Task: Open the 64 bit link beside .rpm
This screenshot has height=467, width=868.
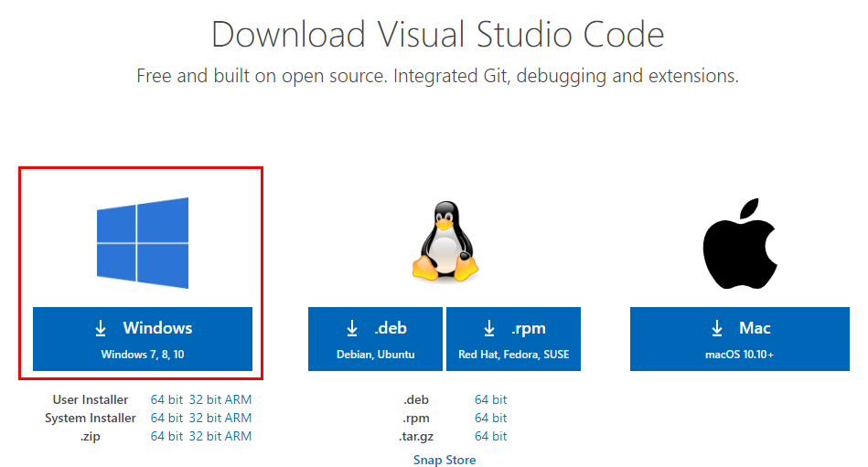Action: tap(490, 418)
